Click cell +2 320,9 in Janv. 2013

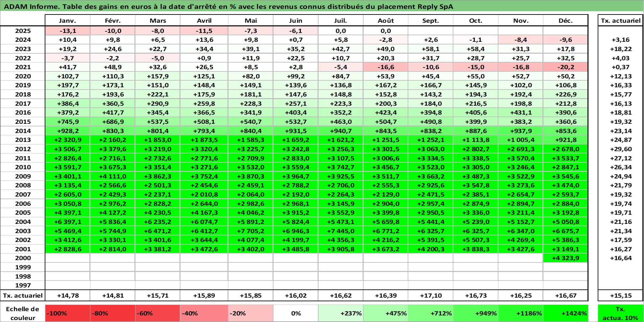[x=67, y=140]
